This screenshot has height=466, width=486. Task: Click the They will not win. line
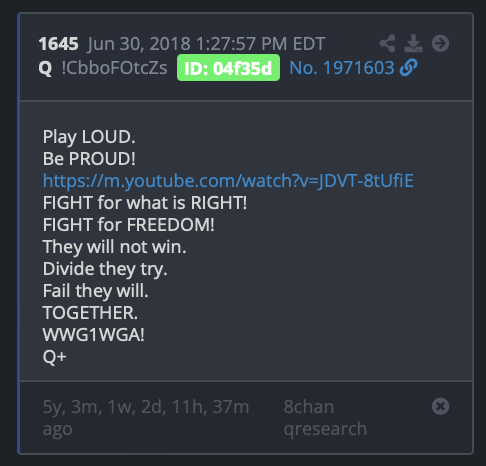[x=114, y=247]
